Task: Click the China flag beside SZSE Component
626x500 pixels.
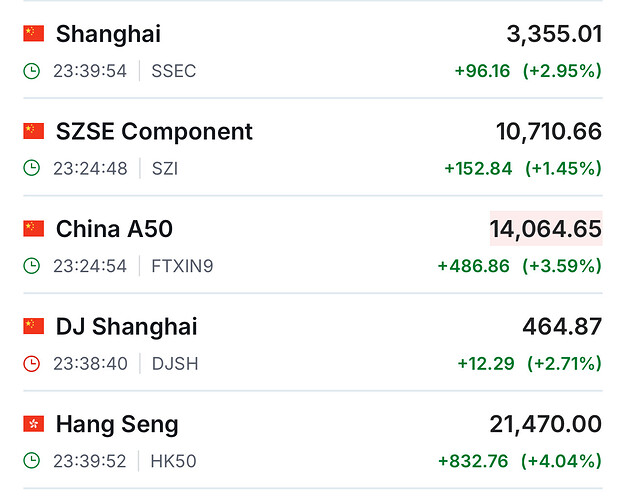Action: pos(34,131)
